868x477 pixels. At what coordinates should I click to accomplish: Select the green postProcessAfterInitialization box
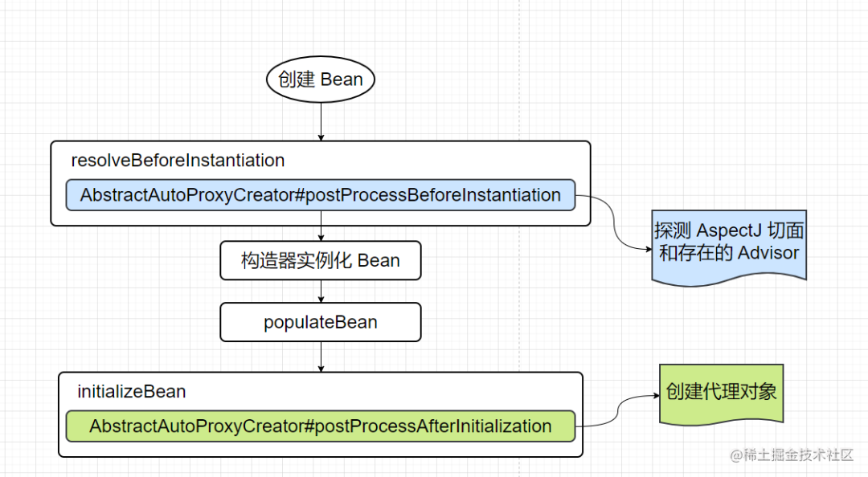320,426
